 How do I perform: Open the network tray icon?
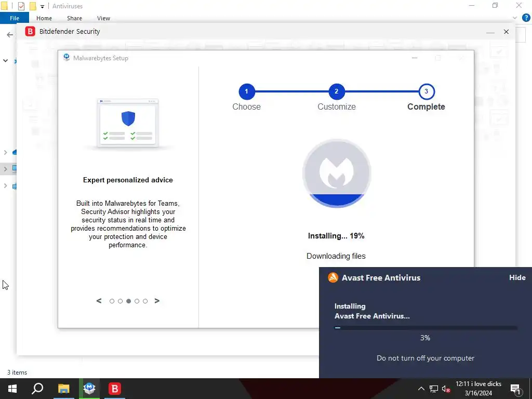click(x=434, y=389)
